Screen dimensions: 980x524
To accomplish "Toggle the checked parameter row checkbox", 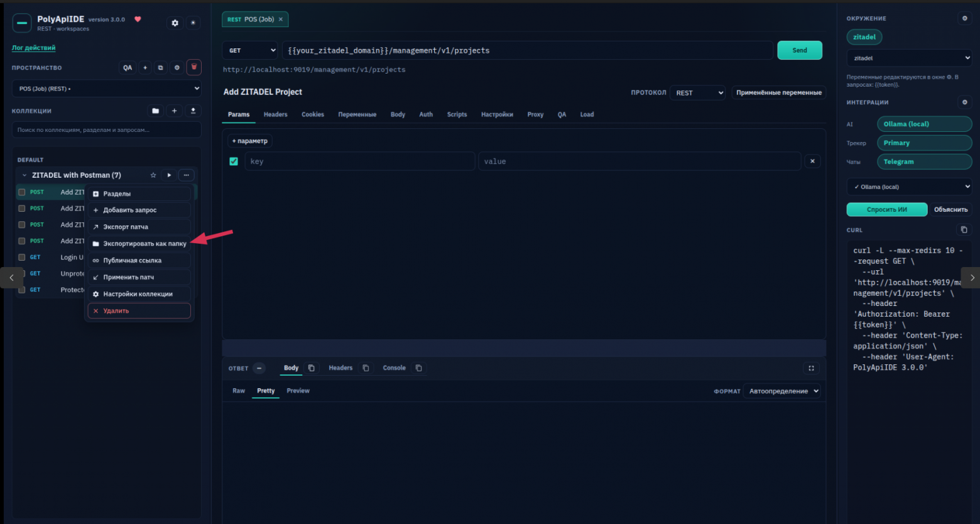I will coord(234,161).
